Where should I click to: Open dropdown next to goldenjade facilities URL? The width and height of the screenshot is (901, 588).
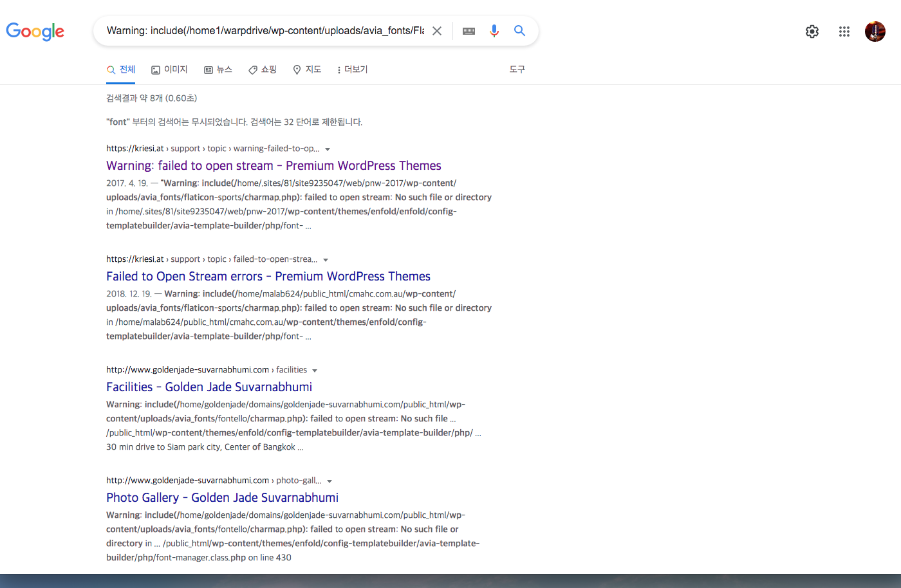click(x=315, y=371)
